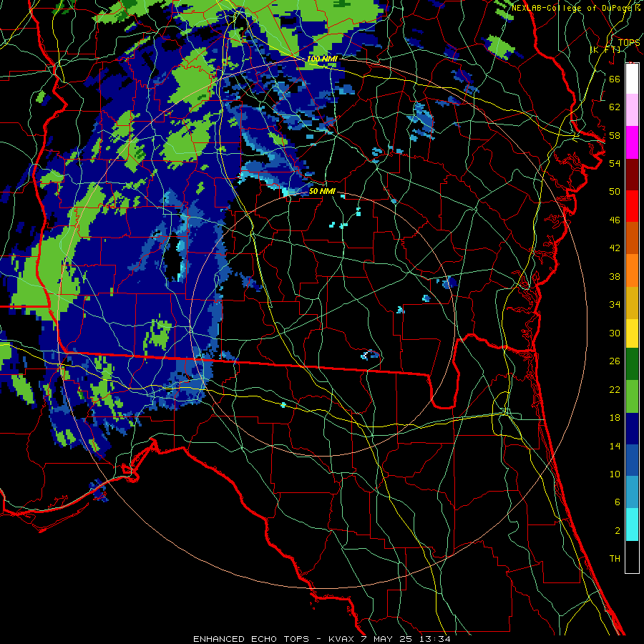Viewport: 644px width, 644px height.
Task: Click the "(K FT)" units label
Action: coord(605,50)
